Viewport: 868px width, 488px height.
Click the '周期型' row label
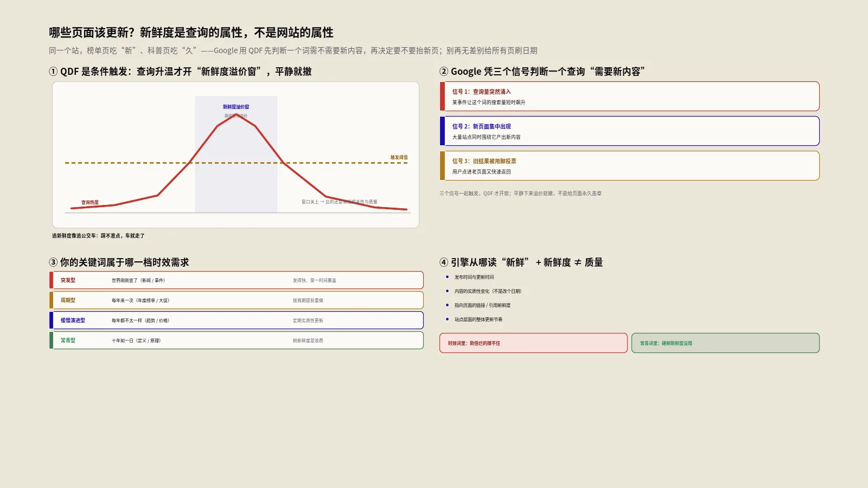[x=68, y=300]
